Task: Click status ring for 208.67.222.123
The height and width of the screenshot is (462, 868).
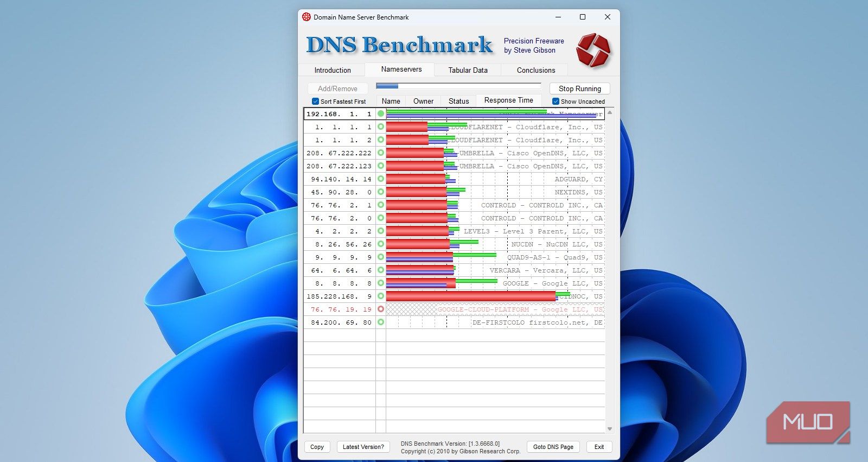Action: [x=381, y=166]
